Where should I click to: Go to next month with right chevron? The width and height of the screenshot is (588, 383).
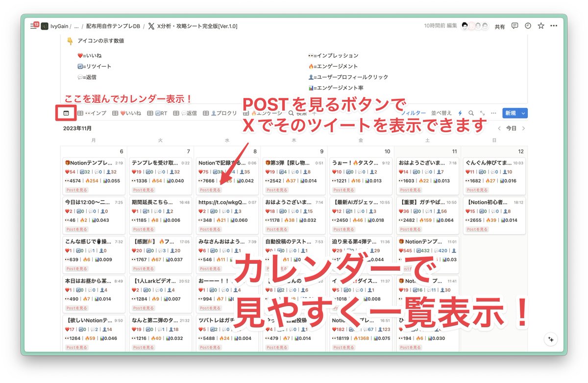(523, 128)
